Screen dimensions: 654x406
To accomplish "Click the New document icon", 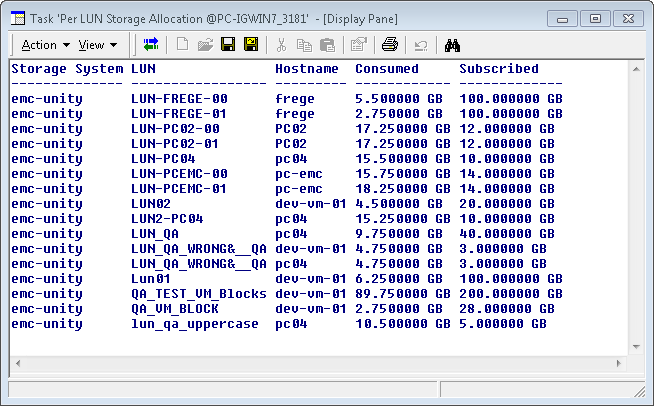I will click(x=183, y=45).
